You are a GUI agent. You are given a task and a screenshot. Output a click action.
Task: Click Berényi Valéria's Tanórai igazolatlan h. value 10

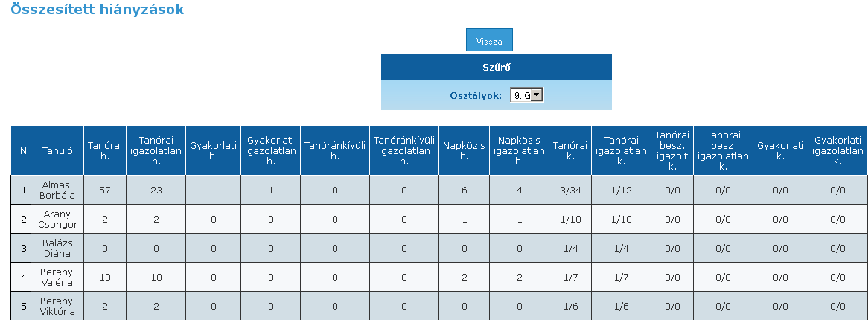pos(156,277)
